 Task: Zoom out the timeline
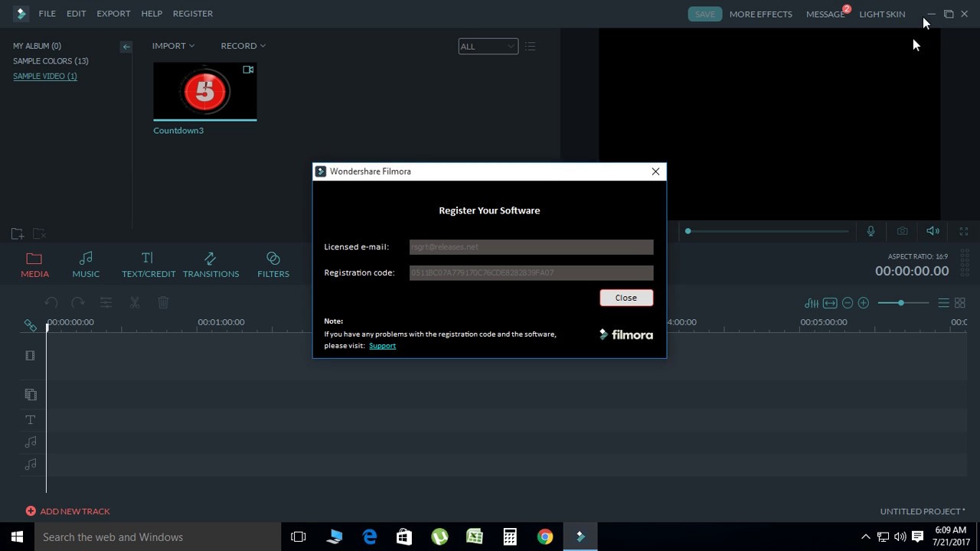coord(848,303)
